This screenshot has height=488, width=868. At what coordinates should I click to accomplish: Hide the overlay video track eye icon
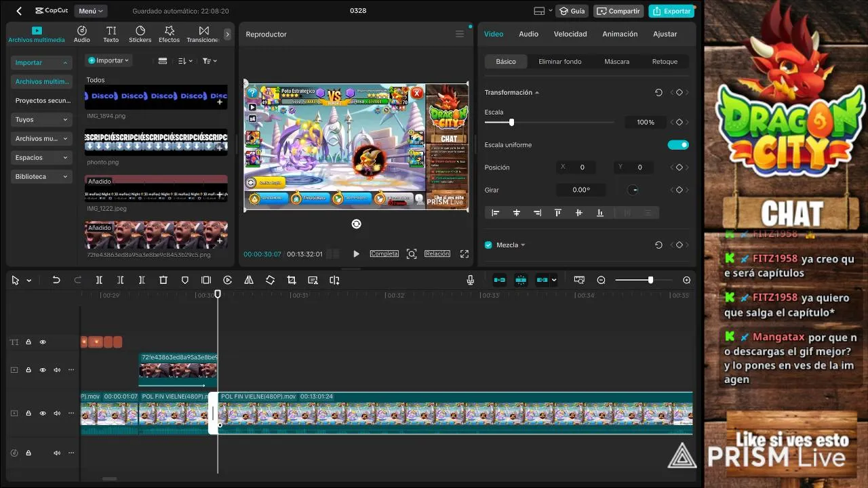[43, 370]
